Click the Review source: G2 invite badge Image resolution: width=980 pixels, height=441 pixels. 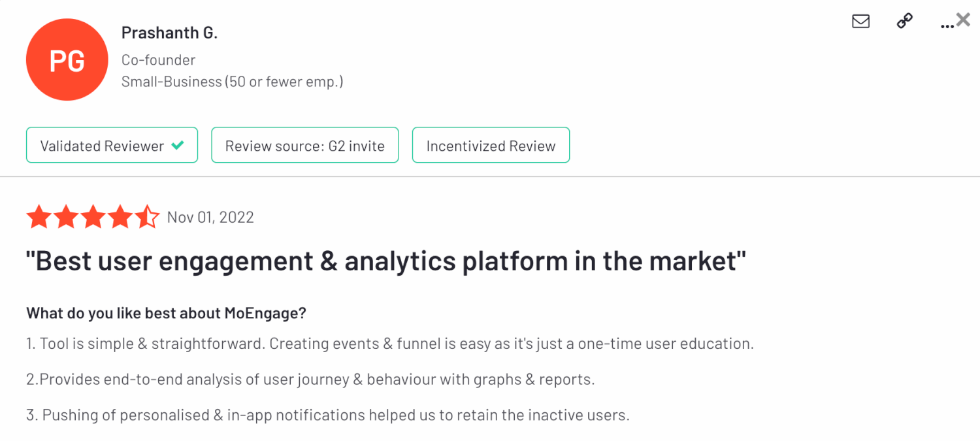[x=304, y=145]
